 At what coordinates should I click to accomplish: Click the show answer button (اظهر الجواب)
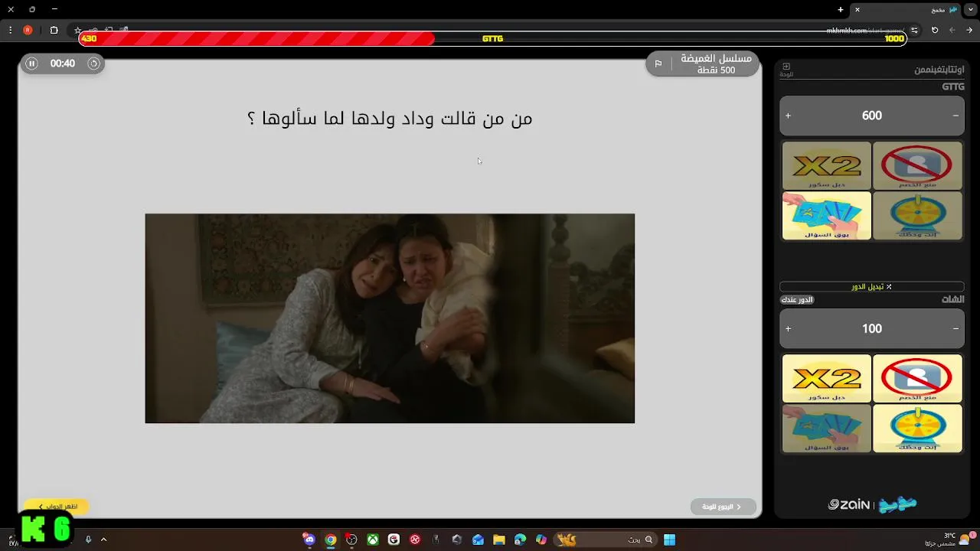(56, 507)
